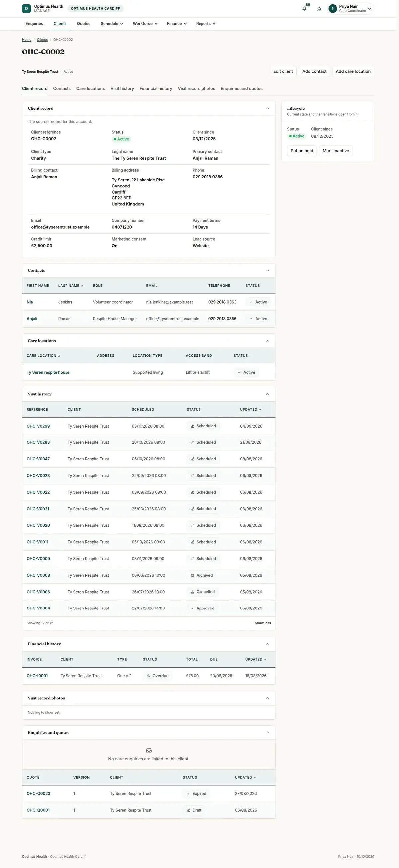Collapse the Contacts panel
Viewport: 399px width, 868px height.
pos(268,270)
